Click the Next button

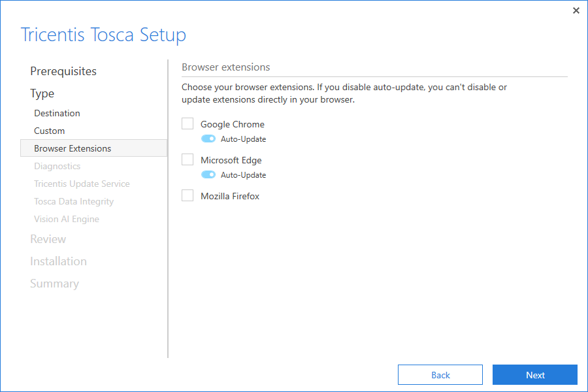pyautogui.click(x=534, y=375)
